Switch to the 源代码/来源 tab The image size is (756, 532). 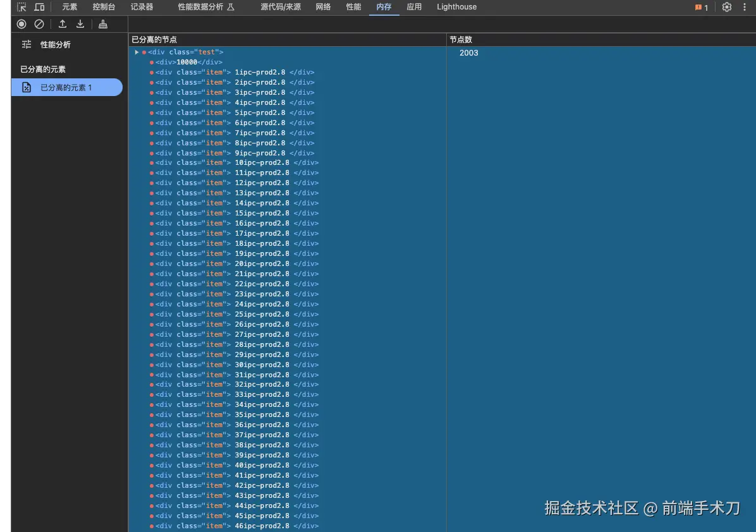click(280, 7)
